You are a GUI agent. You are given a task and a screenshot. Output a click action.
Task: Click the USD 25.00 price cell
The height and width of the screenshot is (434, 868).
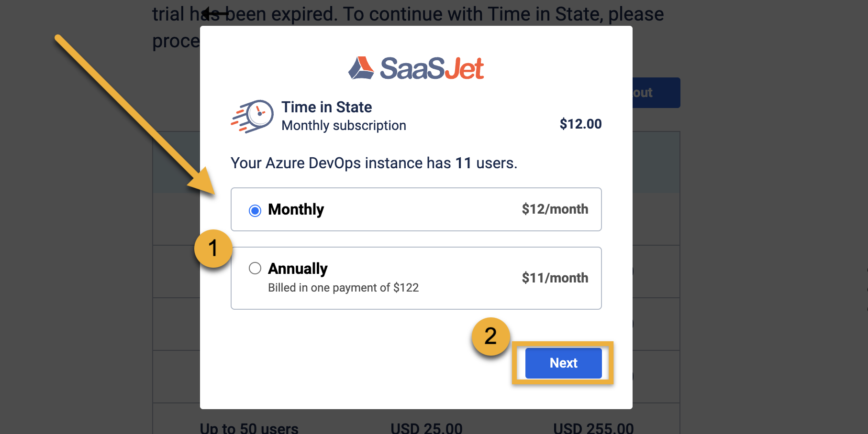426,428
